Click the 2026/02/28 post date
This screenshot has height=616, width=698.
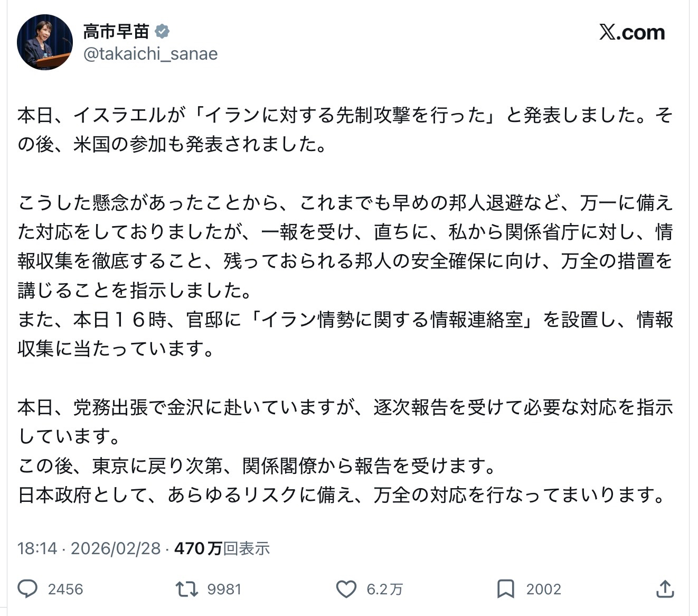pos(116,548)
